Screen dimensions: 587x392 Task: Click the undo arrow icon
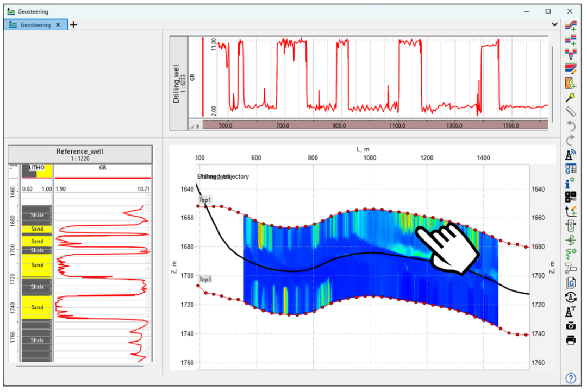(571, 126)
